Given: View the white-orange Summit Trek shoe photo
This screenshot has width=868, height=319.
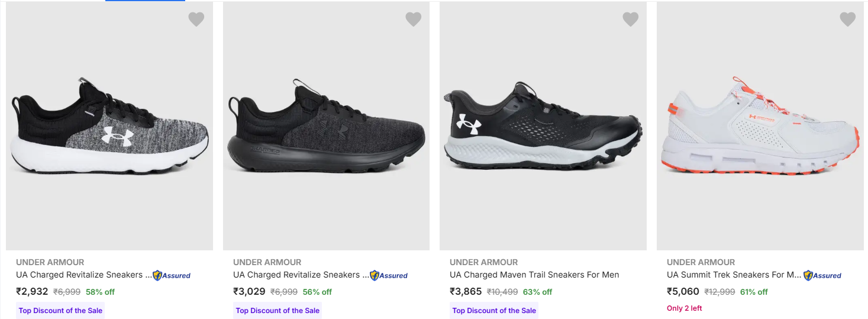Looking at the screenshot, I should pyautogui.click(x=760, y=127).
